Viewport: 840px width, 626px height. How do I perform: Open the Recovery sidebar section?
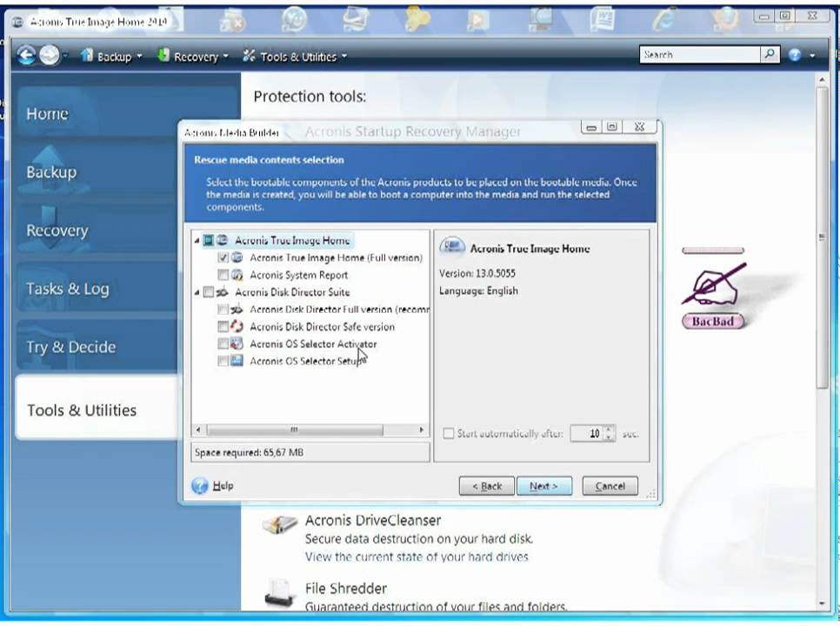click(x=98, y=230)
